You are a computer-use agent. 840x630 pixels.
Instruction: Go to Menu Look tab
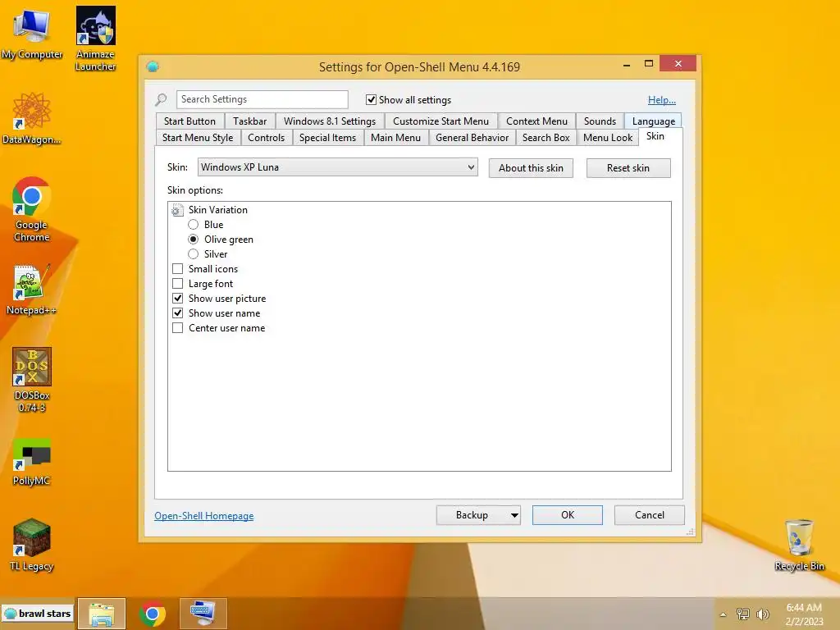[608, 138]
